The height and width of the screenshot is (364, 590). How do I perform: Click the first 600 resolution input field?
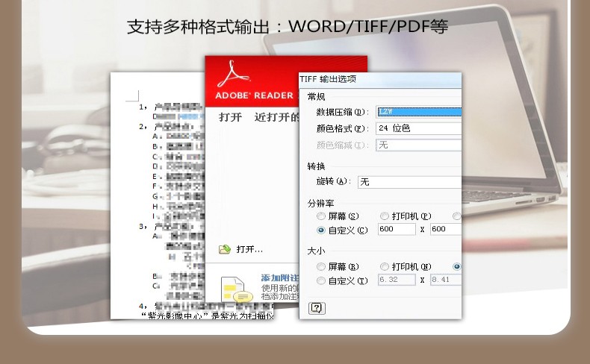pos(397,229)
